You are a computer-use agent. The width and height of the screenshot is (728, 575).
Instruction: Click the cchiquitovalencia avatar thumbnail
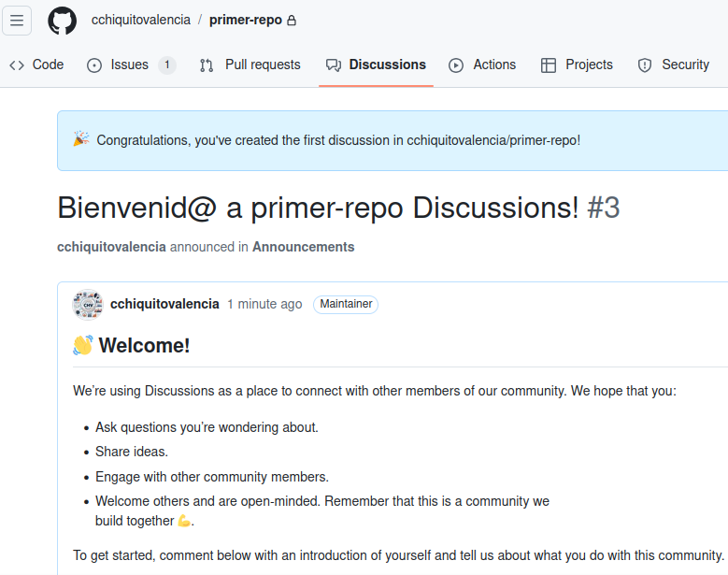[87, 305]
